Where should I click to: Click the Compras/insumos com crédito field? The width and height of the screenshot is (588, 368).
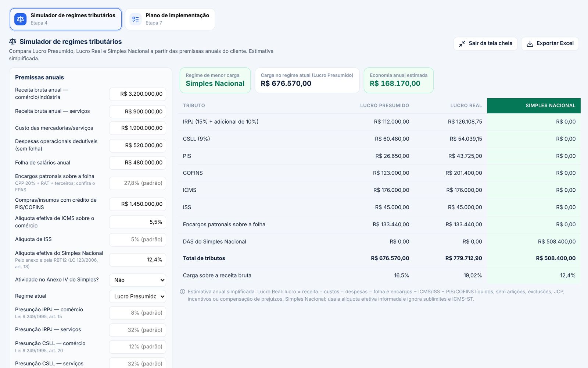[137, 204]
